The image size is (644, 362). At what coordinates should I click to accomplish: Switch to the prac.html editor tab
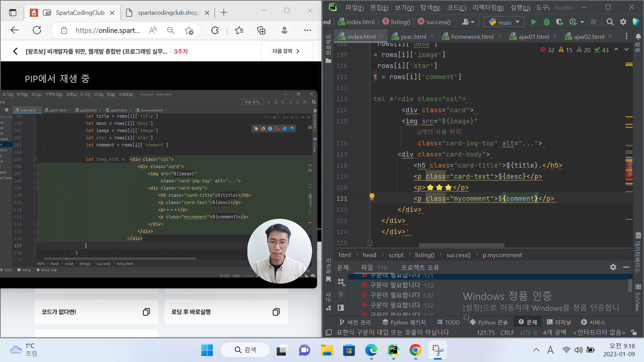[x=413, y=37]
